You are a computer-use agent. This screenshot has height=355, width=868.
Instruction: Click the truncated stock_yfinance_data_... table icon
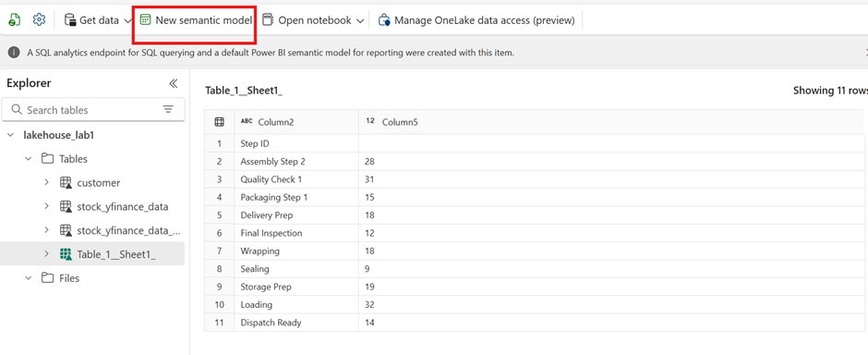click(66, 230)
